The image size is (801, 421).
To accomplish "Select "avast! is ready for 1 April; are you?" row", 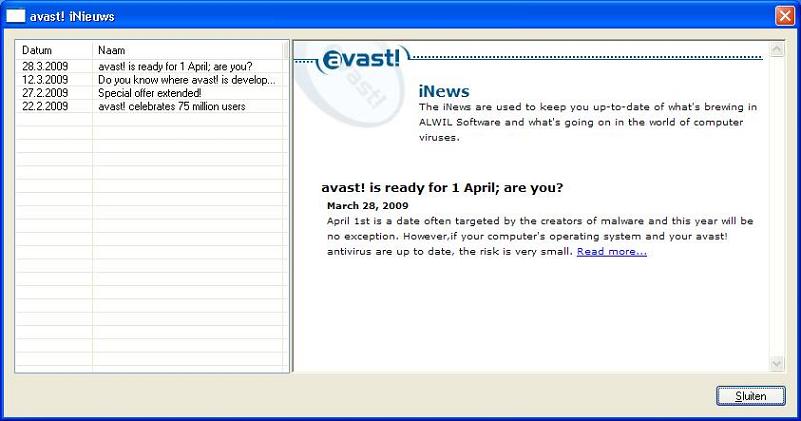I will (151, 66).
